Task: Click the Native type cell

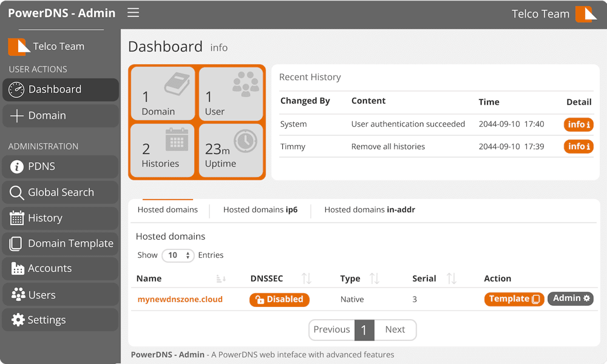Action: coord(352,300)
